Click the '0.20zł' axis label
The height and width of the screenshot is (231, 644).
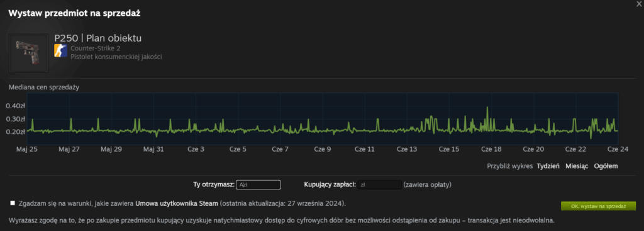(x=16, y=132)
